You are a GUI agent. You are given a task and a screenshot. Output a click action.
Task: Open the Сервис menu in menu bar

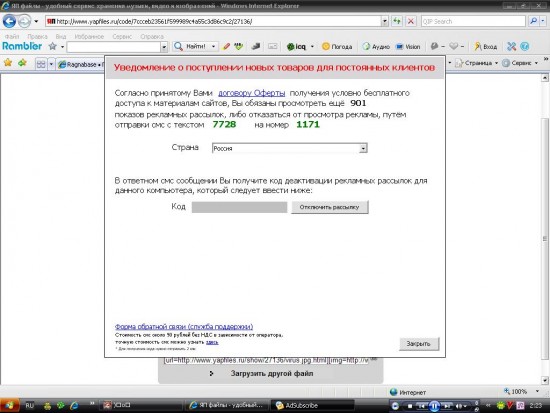click(122, 36)
